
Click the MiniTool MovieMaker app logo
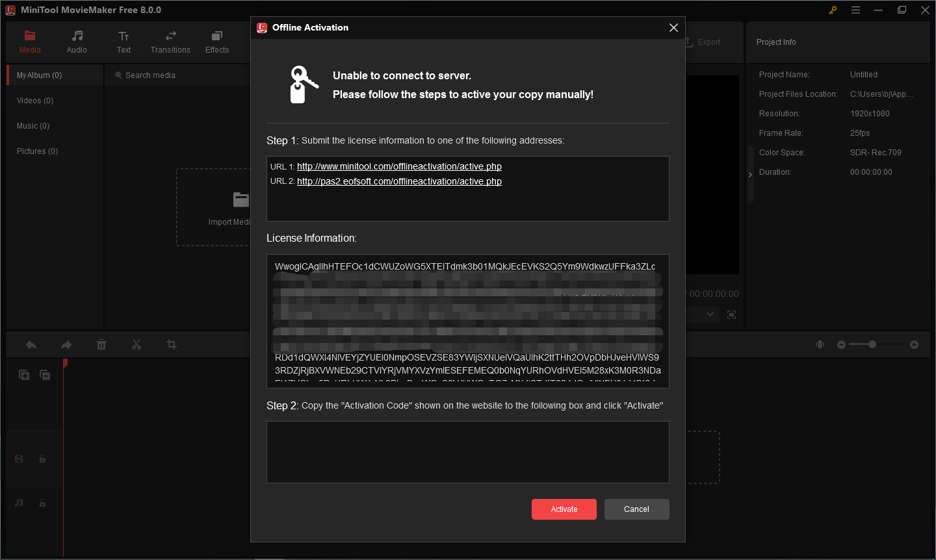click(10, 10)
